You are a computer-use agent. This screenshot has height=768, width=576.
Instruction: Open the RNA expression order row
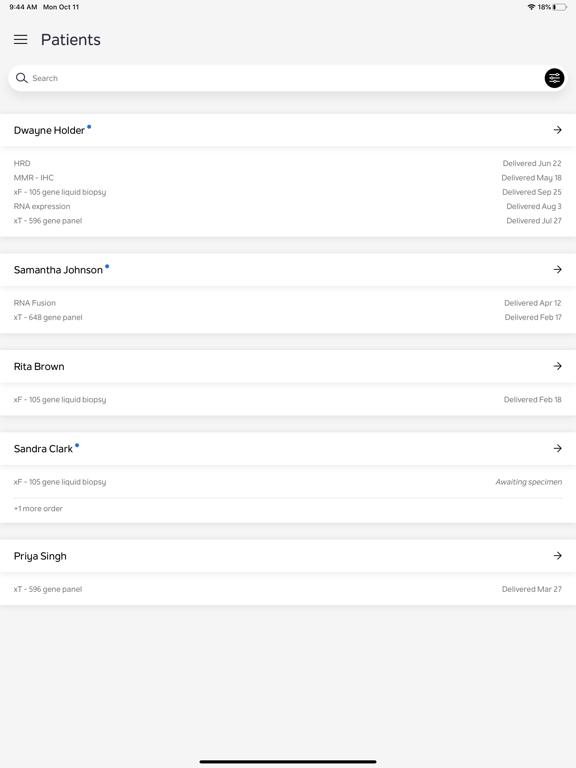[288, 206]
